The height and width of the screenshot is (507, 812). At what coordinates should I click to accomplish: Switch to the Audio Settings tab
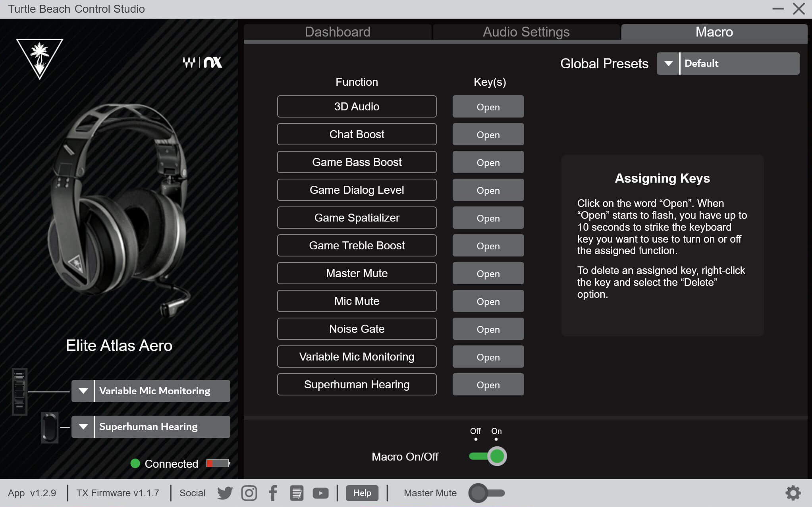point(526,32)
